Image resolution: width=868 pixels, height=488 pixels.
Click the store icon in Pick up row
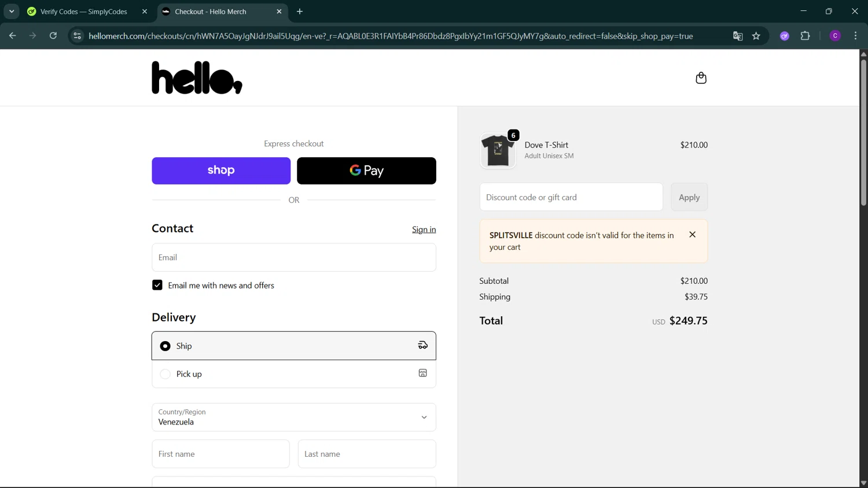[x=423, y=374]
